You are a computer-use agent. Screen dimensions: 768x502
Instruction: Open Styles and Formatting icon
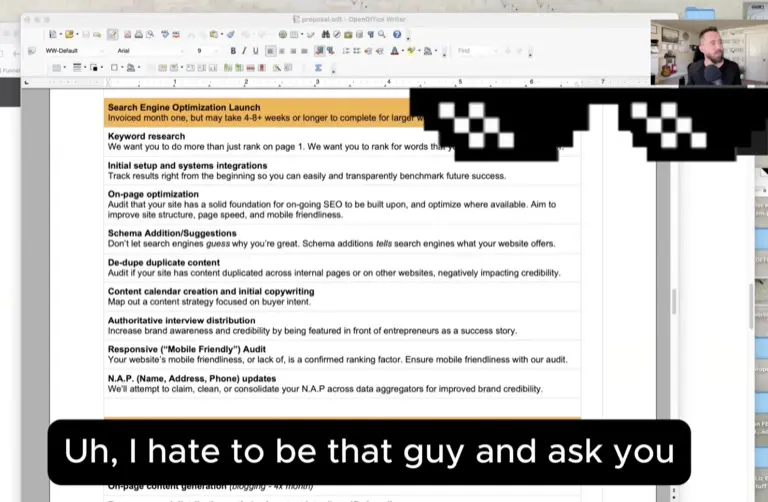coord(32,51)
